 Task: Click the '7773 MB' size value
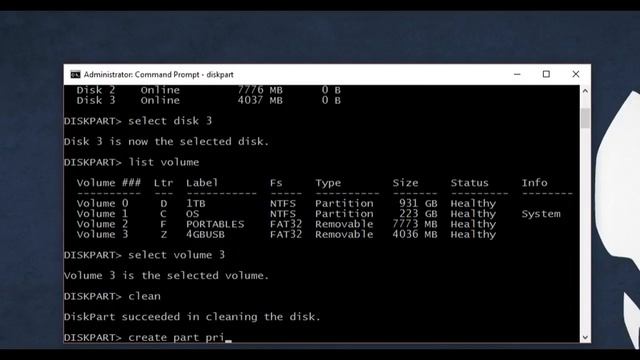(x=415, y=224)
